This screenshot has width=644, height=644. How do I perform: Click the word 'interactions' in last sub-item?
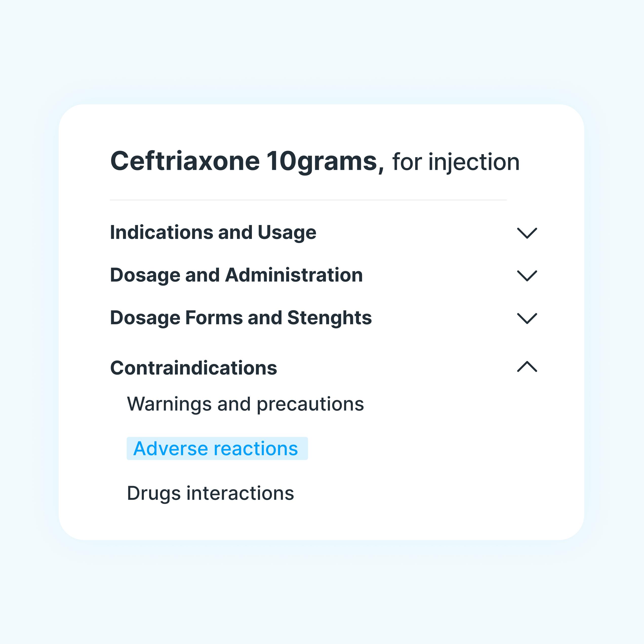[240, 493]
